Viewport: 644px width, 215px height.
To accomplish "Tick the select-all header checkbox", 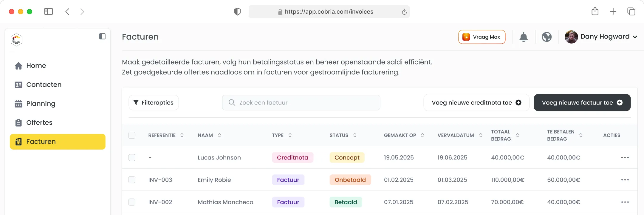I will (132, 135).
